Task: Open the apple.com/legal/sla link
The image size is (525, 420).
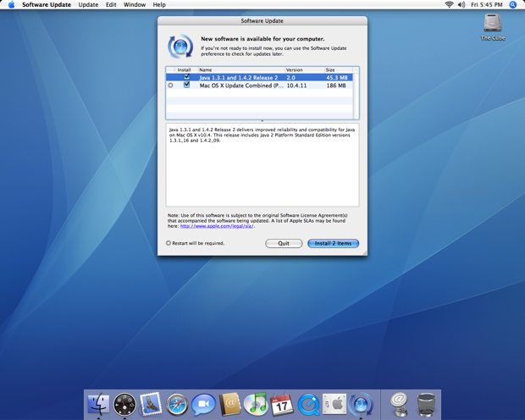Action: click(x=217, y=226)
